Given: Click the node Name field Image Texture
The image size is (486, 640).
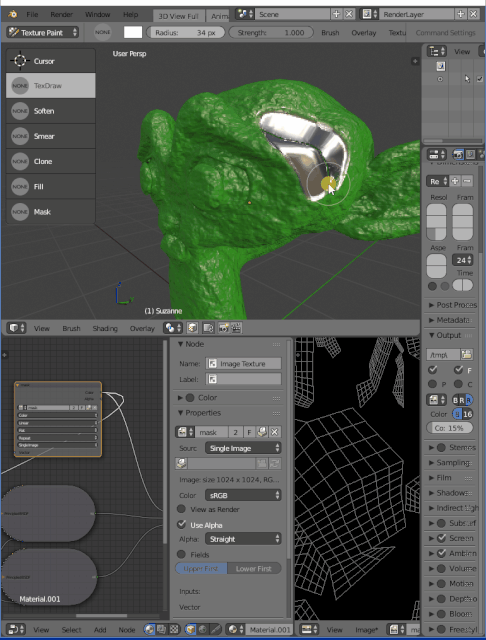Looking at the screenshot, I should click(x=243, y=364).
